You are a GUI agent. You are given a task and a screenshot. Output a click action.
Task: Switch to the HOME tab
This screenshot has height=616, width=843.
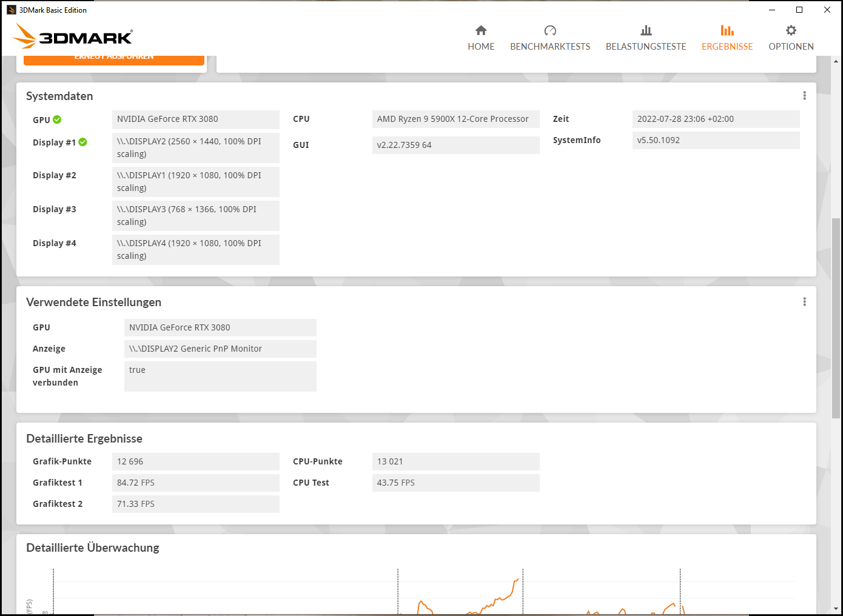tap(481, 46)
